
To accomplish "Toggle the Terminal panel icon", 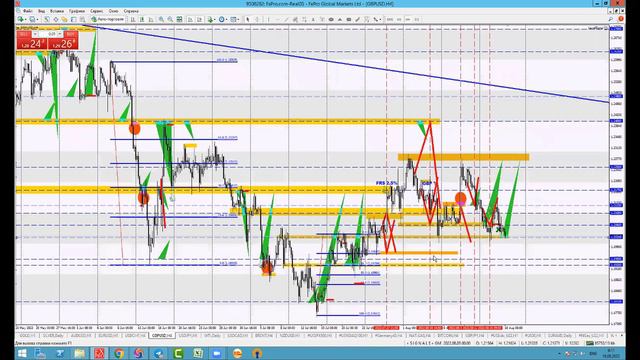I will click(73, 19).
